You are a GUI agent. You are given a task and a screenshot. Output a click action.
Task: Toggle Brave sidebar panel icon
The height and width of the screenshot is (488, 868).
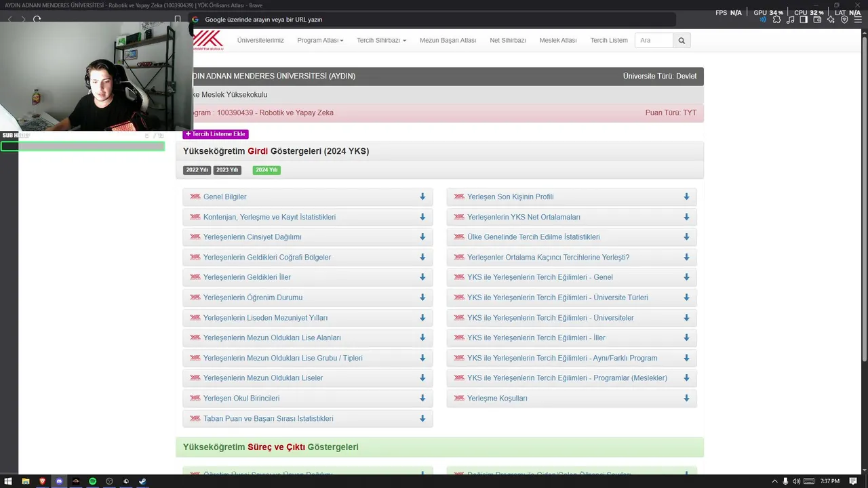(804, 20)
